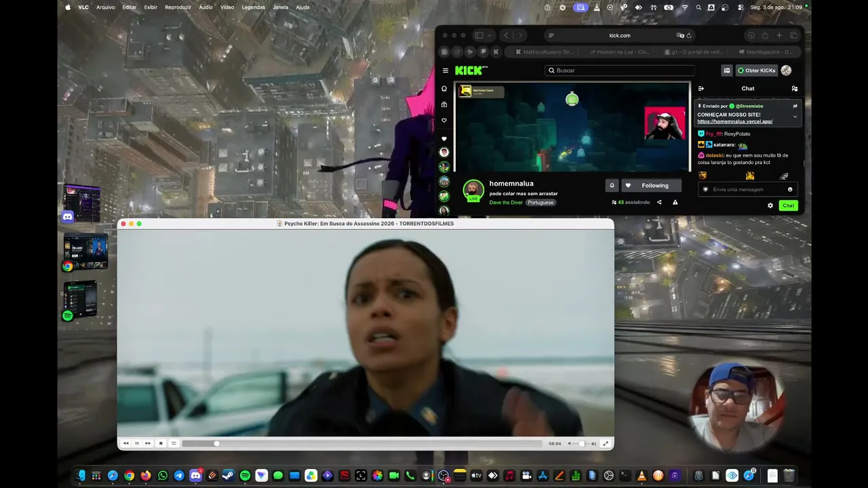The width and height of the screenshot is (868, 488).
Task: Switch to MacMagazine Safari tab
Action: pyautogui.click(x=765, y=52)
